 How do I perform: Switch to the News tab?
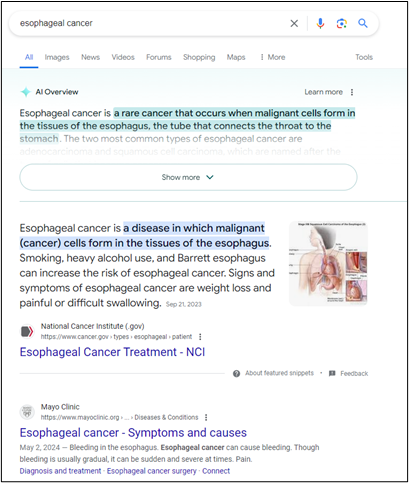pyautogui.click(x=90, y=57)
